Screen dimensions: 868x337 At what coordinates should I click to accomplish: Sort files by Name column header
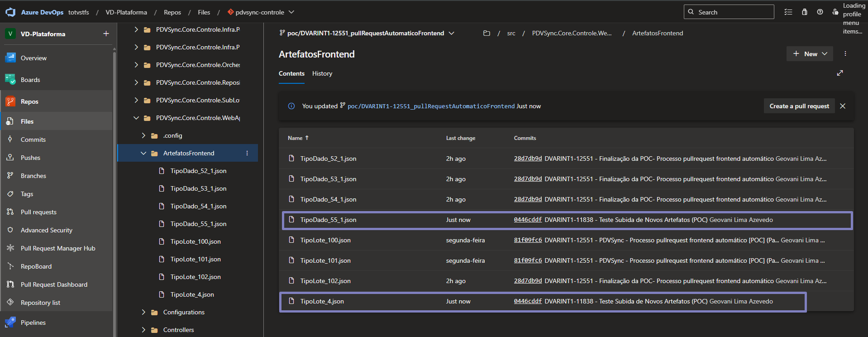point(295,138)
